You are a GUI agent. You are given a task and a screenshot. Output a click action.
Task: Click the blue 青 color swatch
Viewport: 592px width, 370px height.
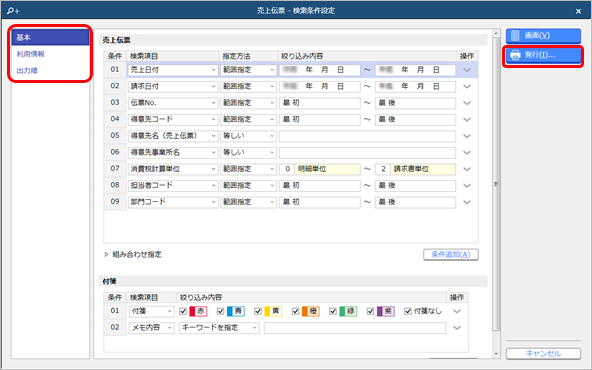pos(236,311)
